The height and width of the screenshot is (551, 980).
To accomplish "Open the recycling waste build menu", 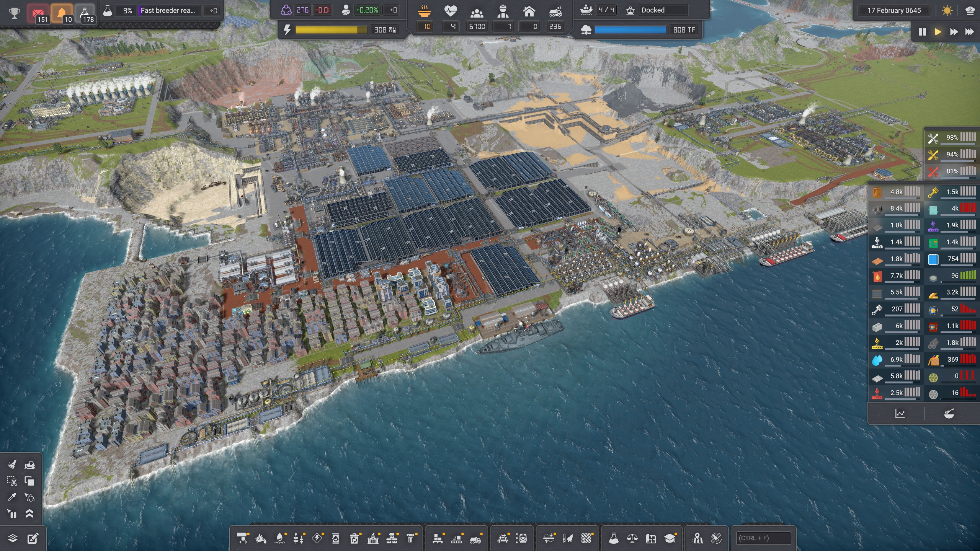I will tap(354, 538).
